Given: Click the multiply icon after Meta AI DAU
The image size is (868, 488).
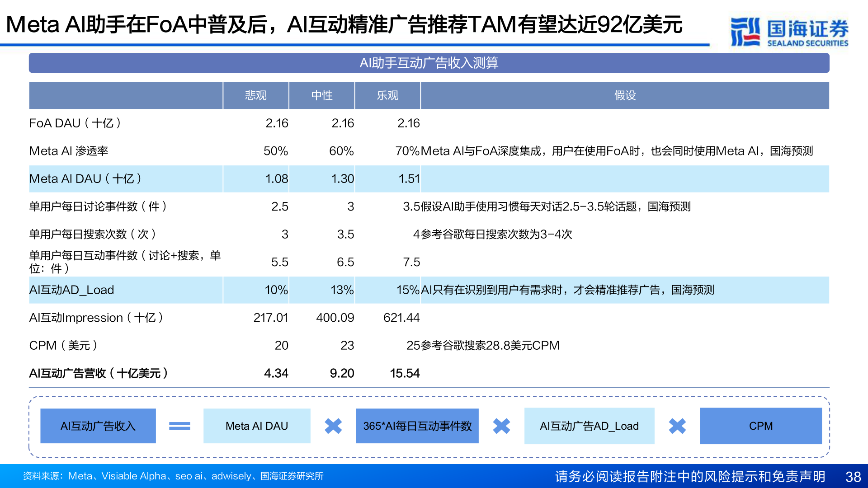Looking at the screenshot, I should tap(333, 426).
